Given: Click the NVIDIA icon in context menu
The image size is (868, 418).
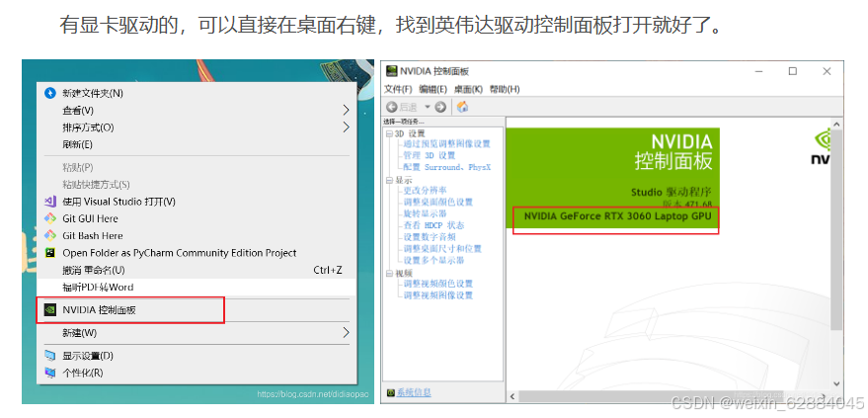Looking at the screenshot, I should [50, 310].
